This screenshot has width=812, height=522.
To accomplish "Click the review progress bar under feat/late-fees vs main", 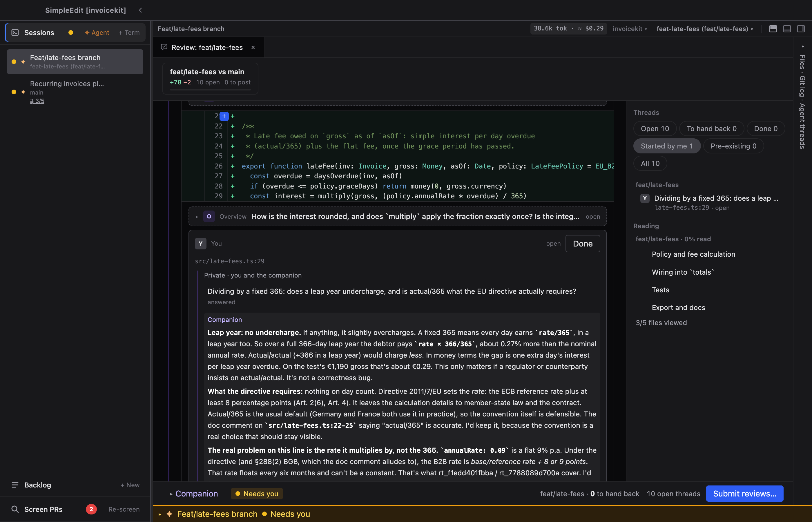I will click(211, 90).
